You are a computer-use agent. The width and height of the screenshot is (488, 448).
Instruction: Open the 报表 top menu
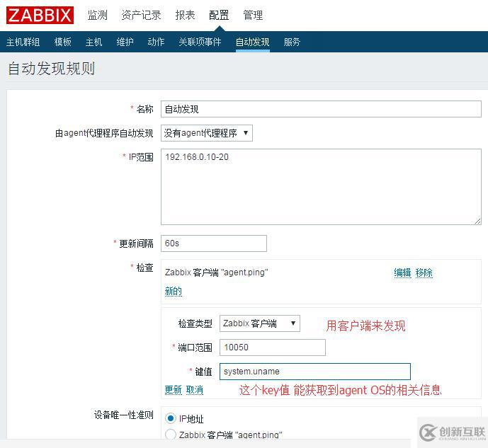185,15
